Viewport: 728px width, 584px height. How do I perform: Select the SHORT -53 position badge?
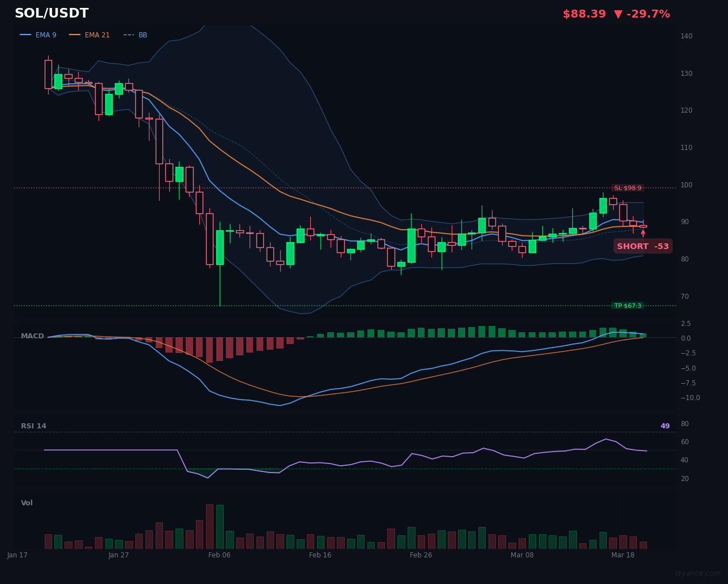tap(643, 246)
